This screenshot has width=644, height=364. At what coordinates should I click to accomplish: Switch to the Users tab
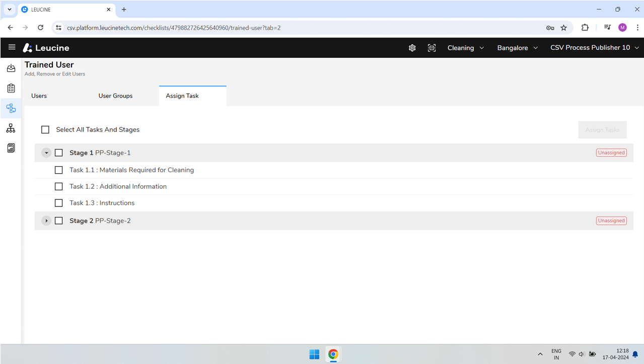(39, 96)
